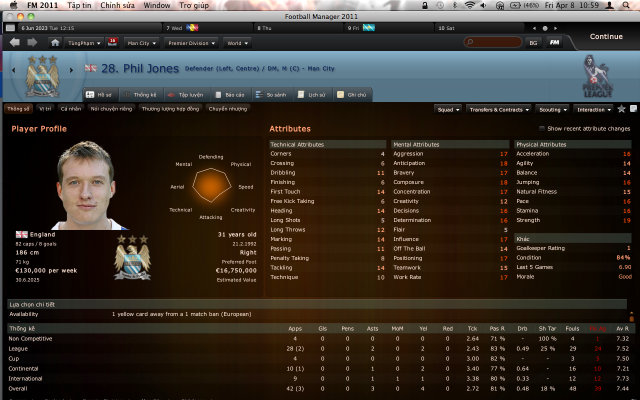Open the Scouting dropdown
Image resolution: width=640 pixels, height=400 pixels.
point(552,109)
